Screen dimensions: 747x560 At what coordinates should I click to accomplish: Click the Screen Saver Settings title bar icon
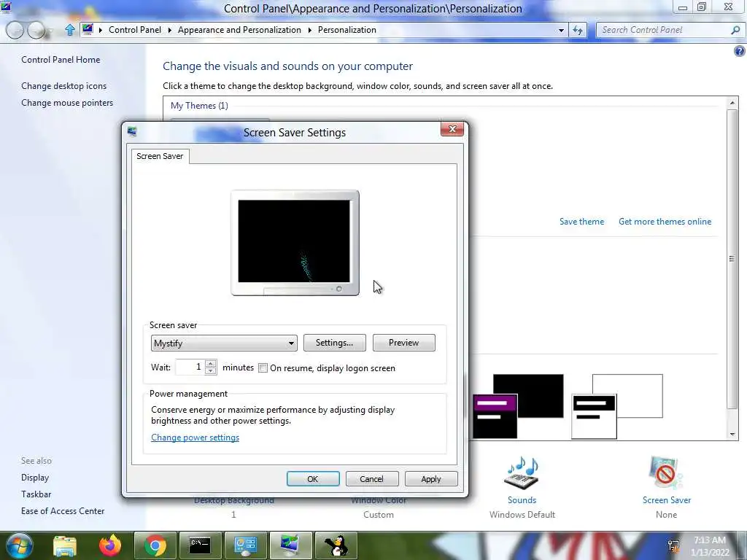(x=132, y=131)
